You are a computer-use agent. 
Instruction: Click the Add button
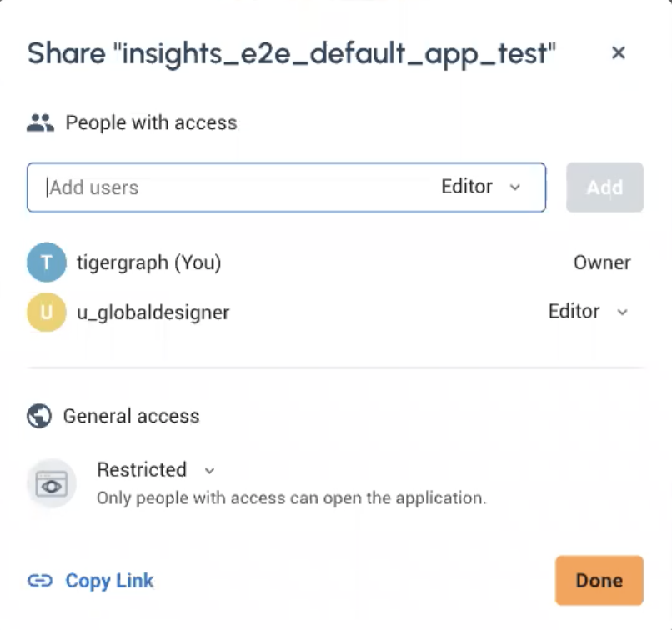[x=604, y=187]
